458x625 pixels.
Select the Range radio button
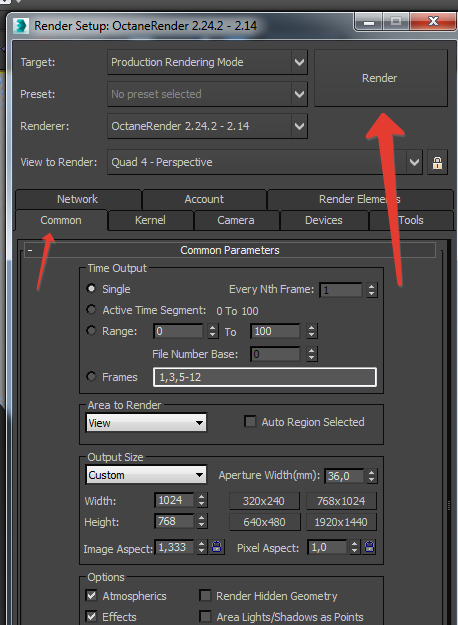pos(91,331)
